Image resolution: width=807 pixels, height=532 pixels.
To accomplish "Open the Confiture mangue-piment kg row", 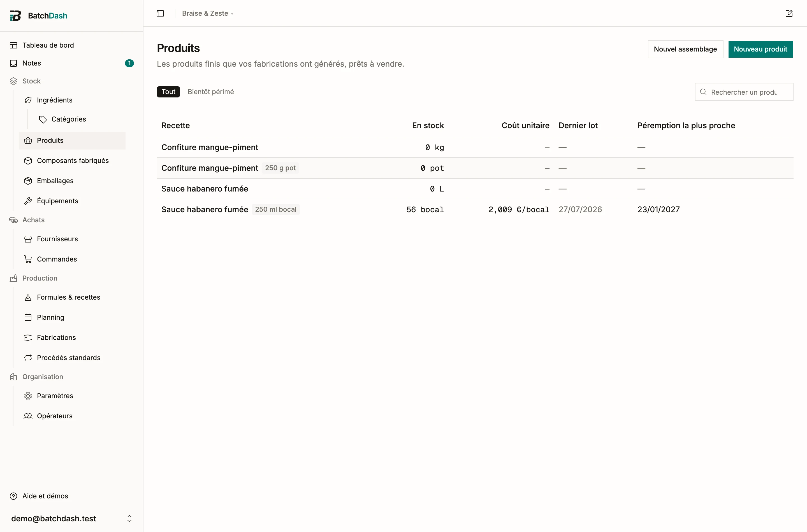I will coord(475,148).
